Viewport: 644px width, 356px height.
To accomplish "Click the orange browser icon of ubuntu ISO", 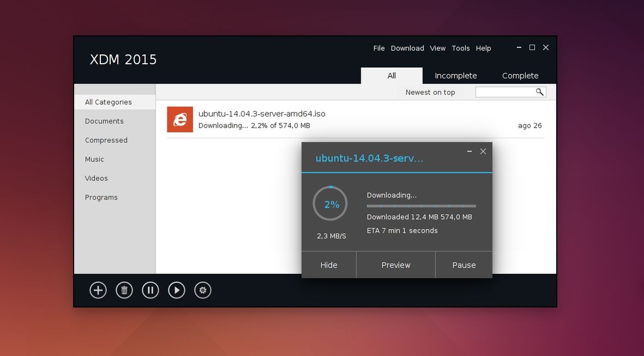I will (180, 119).
